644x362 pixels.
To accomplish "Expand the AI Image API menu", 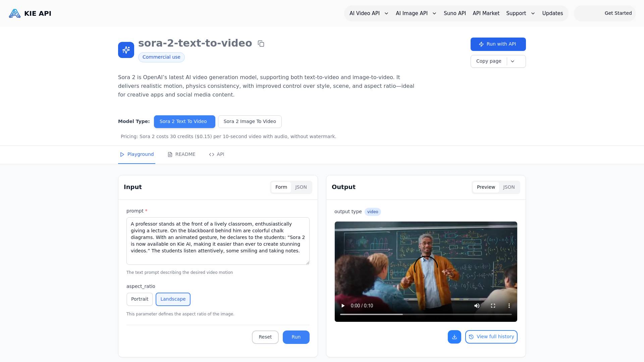I will 416,13.
